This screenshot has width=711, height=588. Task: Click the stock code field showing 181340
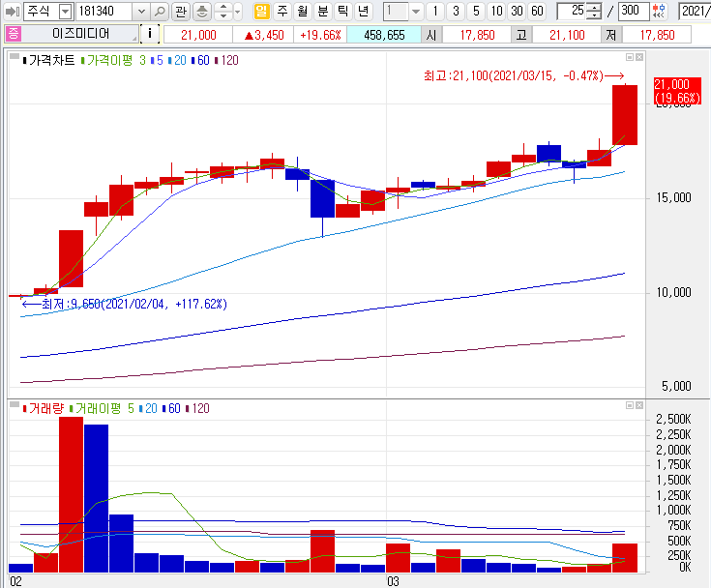[x=104, y=12]
